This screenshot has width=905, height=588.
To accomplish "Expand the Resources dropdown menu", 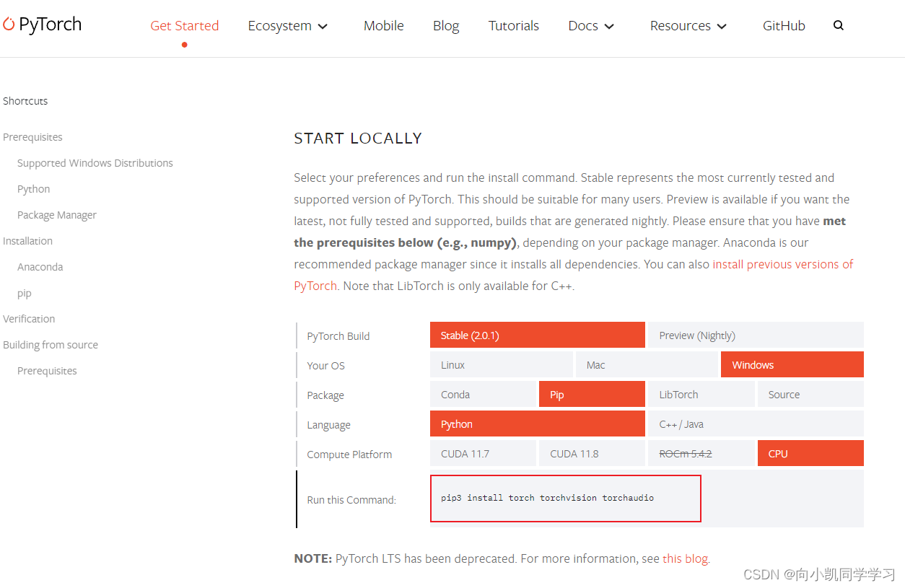I will point(688,25).
